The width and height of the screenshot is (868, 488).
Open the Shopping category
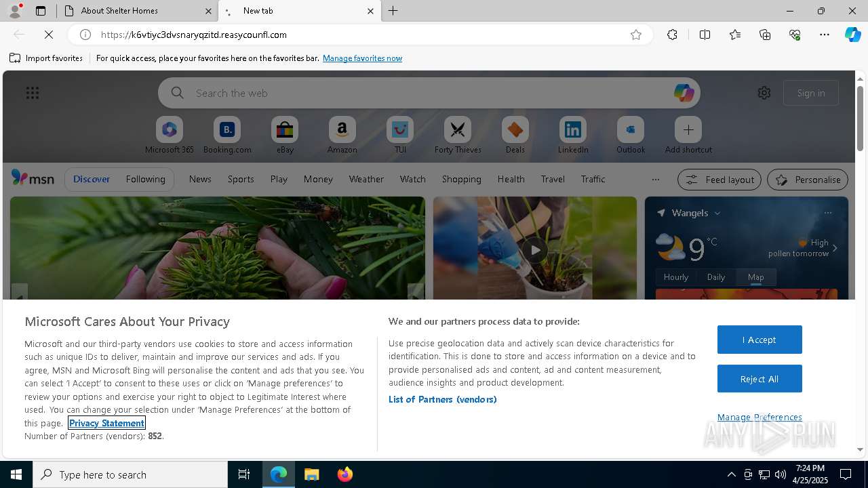(461, 179)
